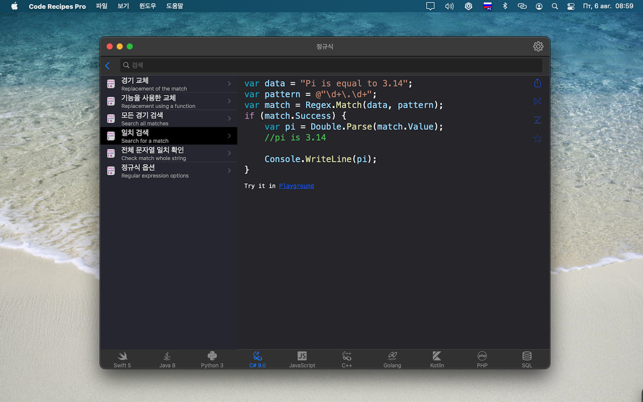This screenshot has width=643, height=402.
Task: Click the speech-bubble display icon in the menu bar
Action: point(430,6)
